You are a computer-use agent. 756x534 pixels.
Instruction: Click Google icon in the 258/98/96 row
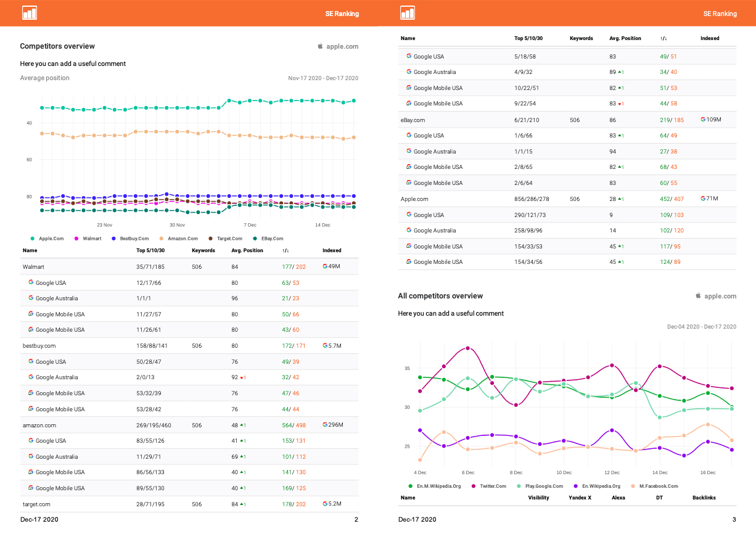(x=409, y=230)
